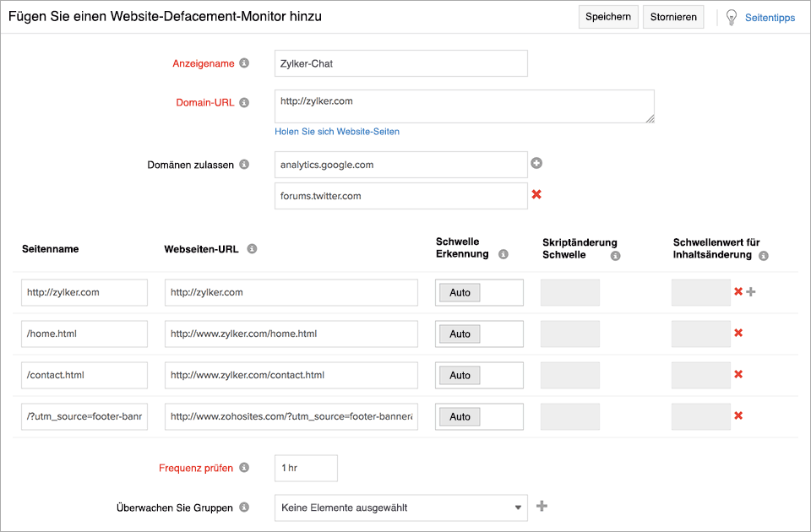Delete the /contact.html page row
Image resolution: width=811 pixels, height=532 pixels.
(738, 375)
